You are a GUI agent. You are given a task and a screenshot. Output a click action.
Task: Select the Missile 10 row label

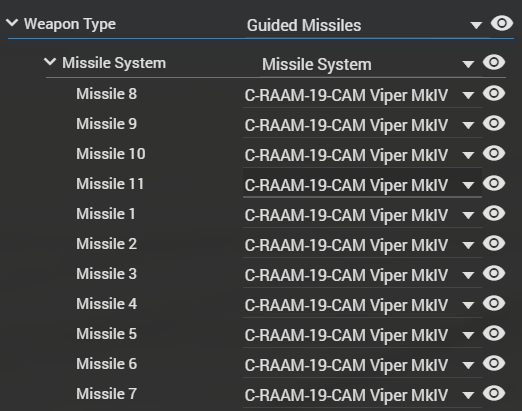coord(111,154)
